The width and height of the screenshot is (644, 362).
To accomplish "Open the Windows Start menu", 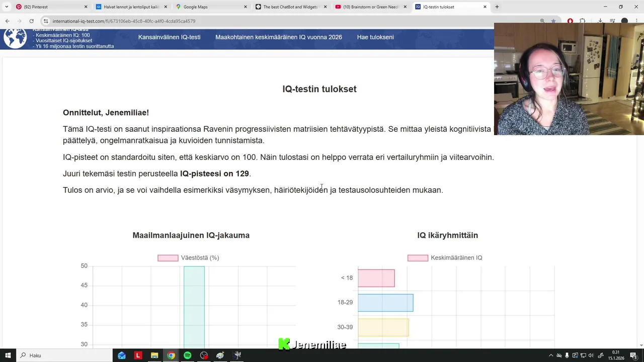I will click(x=8, y=355).
